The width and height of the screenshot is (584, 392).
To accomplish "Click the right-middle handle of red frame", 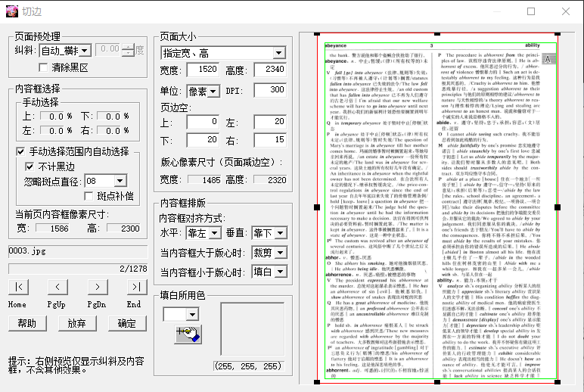I will point(558,207).
